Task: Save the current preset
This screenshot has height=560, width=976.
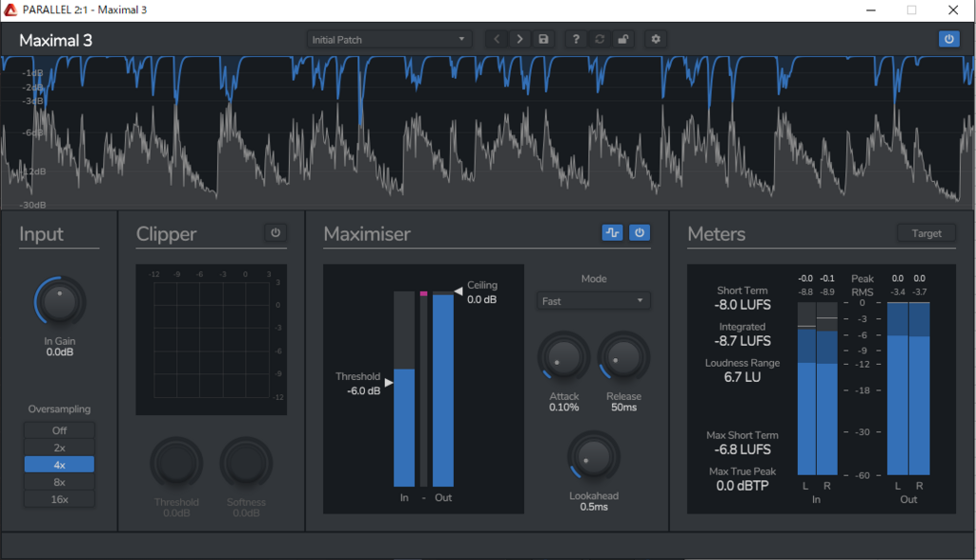Action: tap(543, 39)
